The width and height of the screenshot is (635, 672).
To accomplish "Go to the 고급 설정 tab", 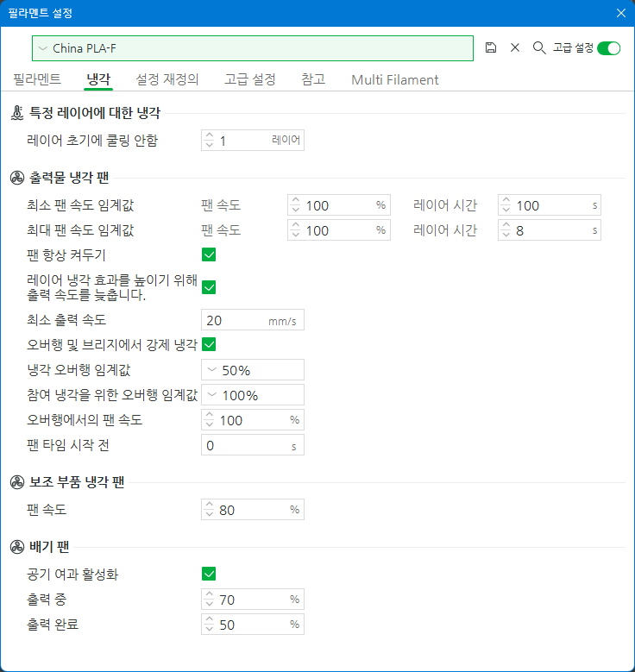I will [250, 79].
